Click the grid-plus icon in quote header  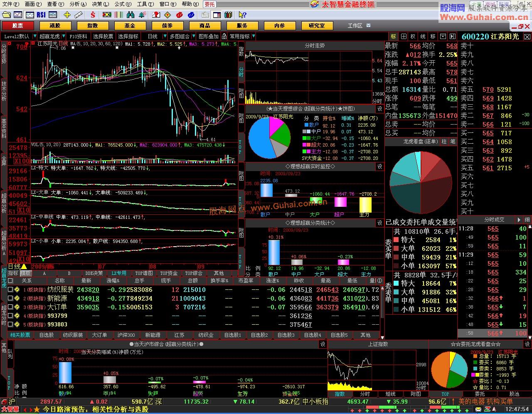pos(403,37)
